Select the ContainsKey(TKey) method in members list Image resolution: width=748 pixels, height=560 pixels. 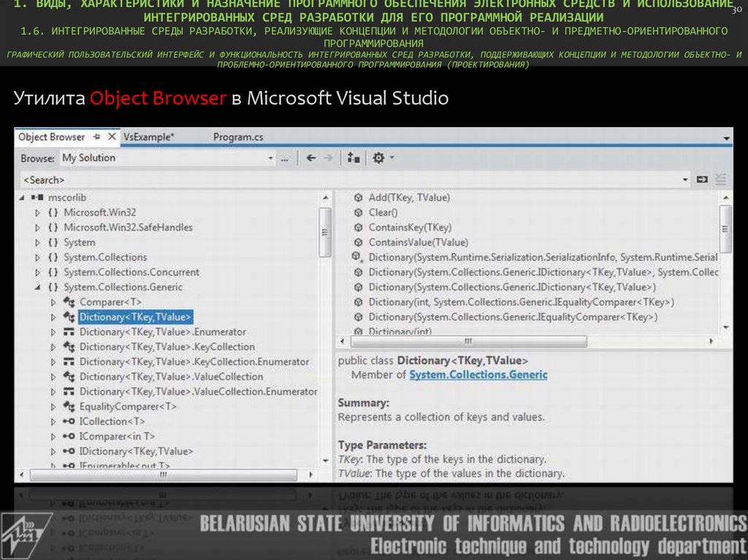click(410, 227)
